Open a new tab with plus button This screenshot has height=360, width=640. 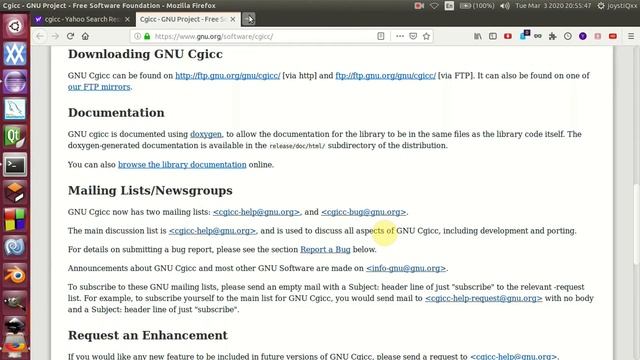point(249,19)
